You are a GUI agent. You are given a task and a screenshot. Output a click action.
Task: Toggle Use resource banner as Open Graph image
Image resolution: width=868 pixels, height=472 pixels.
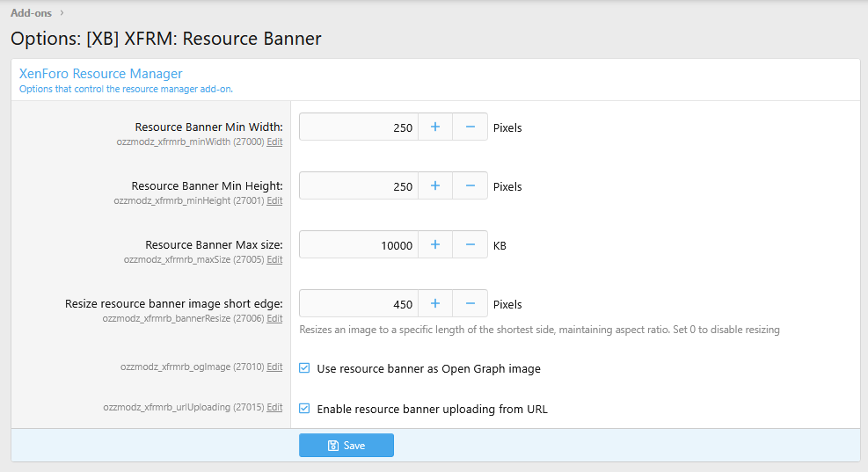click(x=304, y=368)
